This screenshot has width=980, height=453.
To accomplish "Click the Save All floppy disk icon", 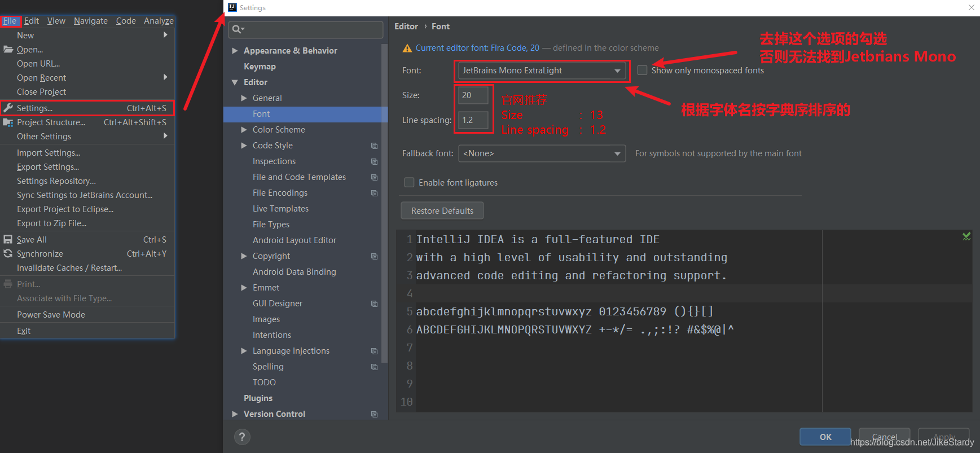I will pyautogui.click(x=8, y=239).
